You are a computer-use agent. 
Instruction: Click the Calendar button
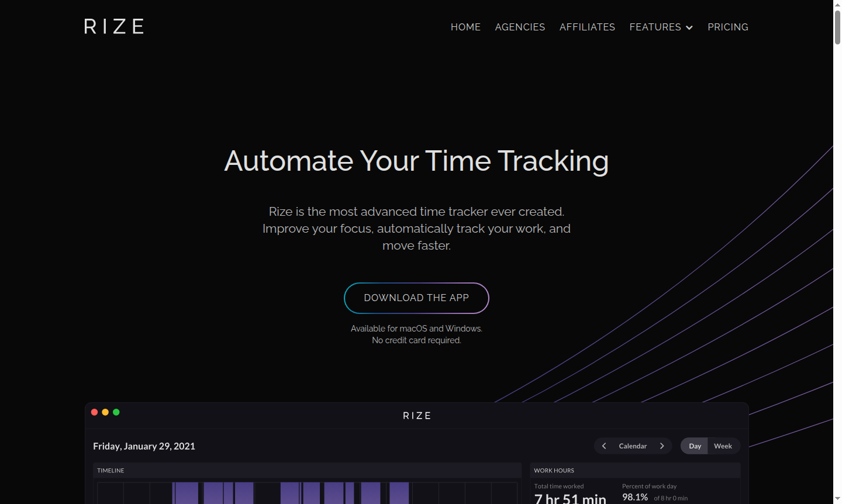click(x=633, y=446)
